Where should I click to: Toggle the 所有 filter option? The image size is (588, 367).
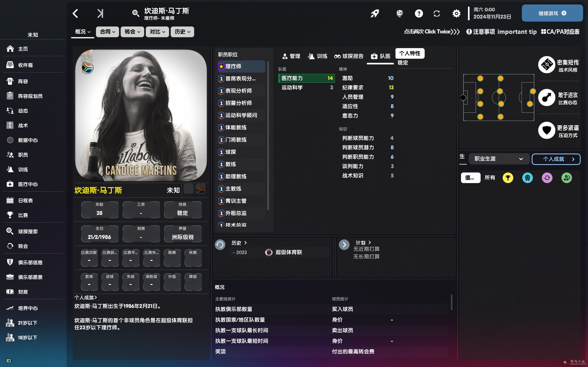tap(490, 178)
